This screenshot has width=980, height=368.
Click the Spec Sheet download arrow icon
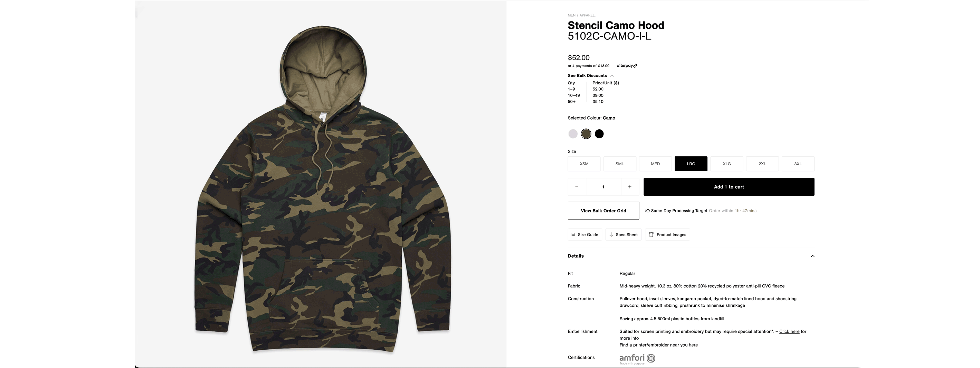pyautogui.click(x=611, y=234)
